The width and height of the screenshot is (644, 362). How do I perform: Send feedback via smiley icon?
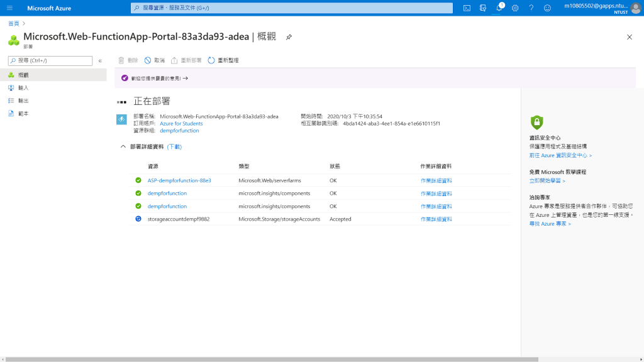(x=548, y=8)
